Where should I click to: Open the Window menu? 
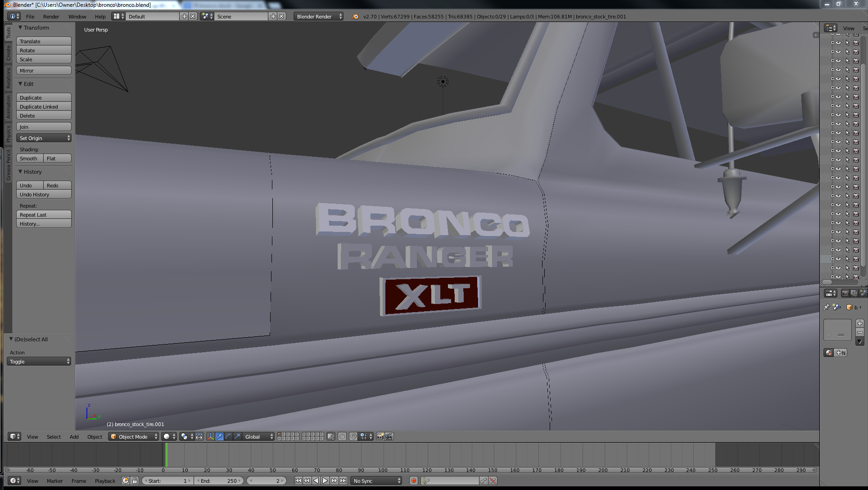tap(77, 17)
